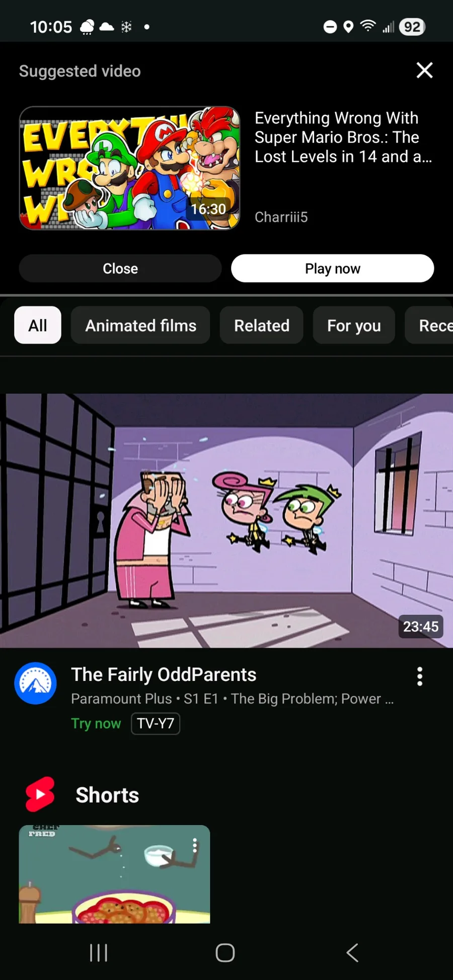This screenshot has height=980, width=453.
Task: Open The Fairly OddParents video thumbnail
Action: tap(226, 520)
